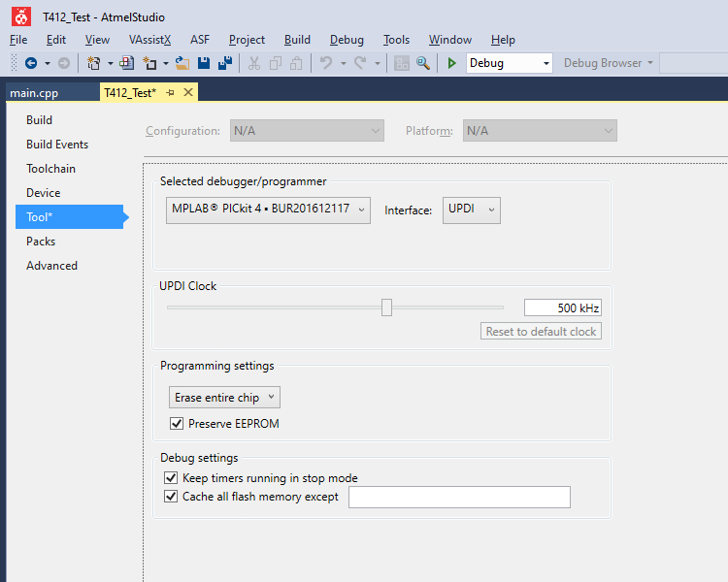
Task: Open the Tools menu
Action: (x=396, y=40)
